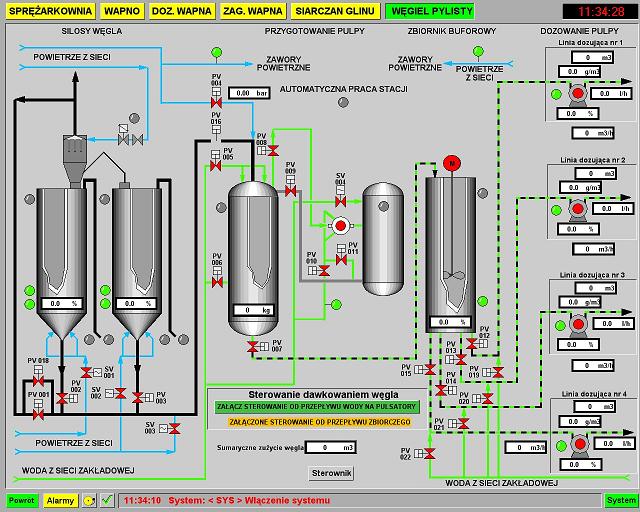Screen dimensions: 640x512
Task: Open the Alarmy list
Action: coord(60,500)
